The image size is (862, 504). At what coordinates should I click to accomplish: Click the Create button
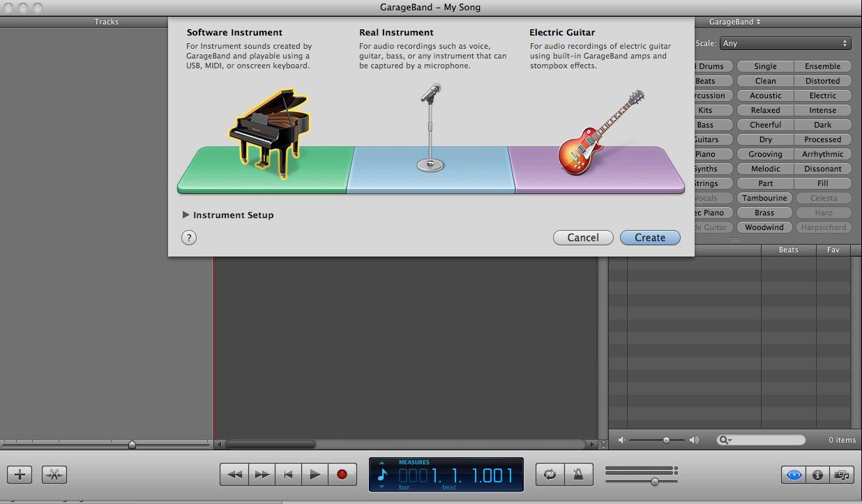pos(650,238)
